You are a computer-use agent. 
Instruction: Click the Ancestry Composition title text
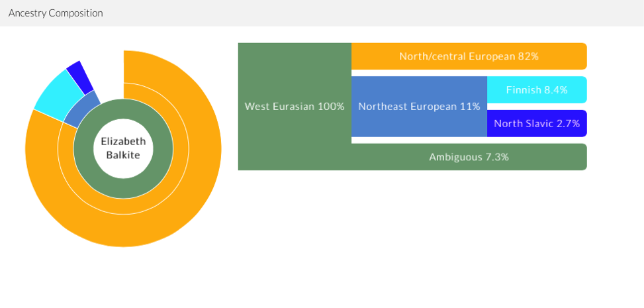[x=56, y=13]
